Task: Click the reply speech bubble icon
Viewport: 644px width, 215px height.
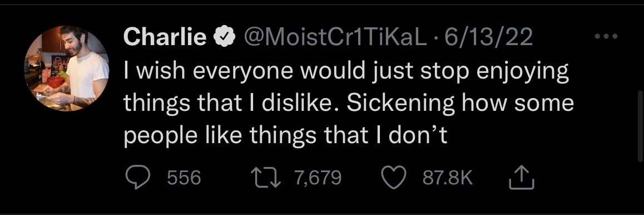Action: [136, 178]
